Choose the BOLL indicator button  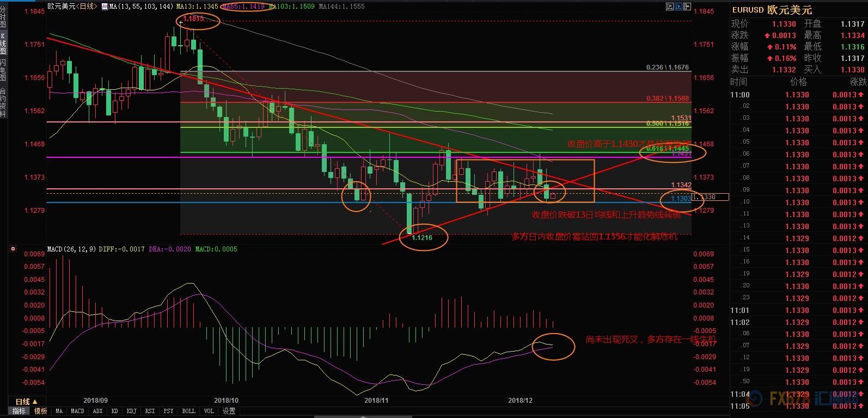click(189, 411)
